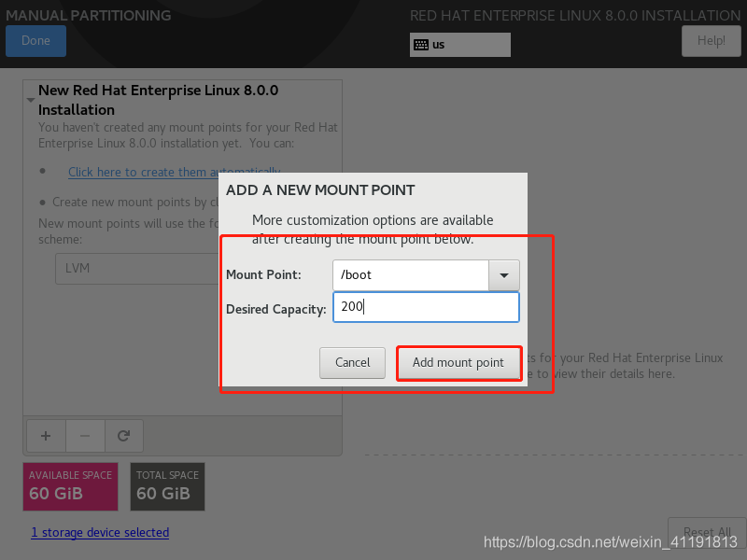Click the Desired Capacity input field
The height and width of the screenshot is (560, 747).
click(426, 307)
